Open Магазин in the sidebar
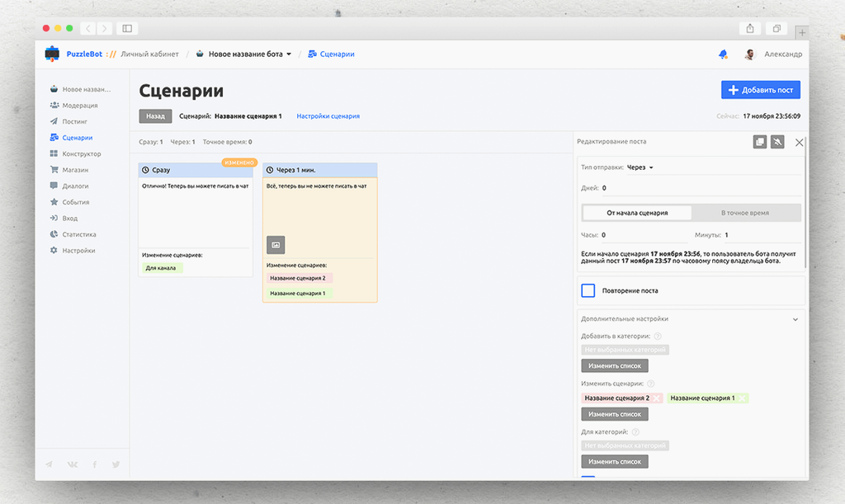 pos(69,170)
